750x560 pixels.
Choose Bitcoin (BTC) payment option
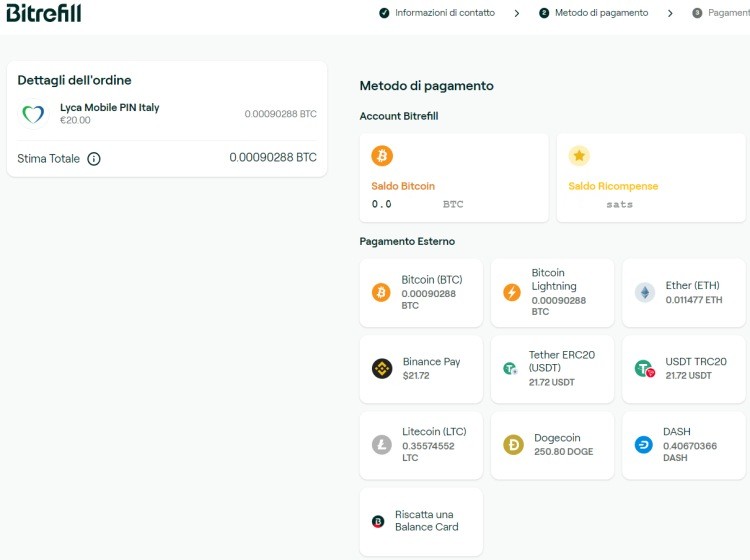[421, 293]
